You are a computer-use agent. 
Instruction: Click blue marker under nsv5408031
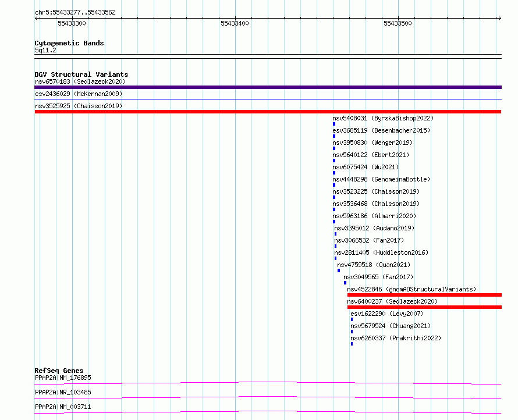(334, 124)
